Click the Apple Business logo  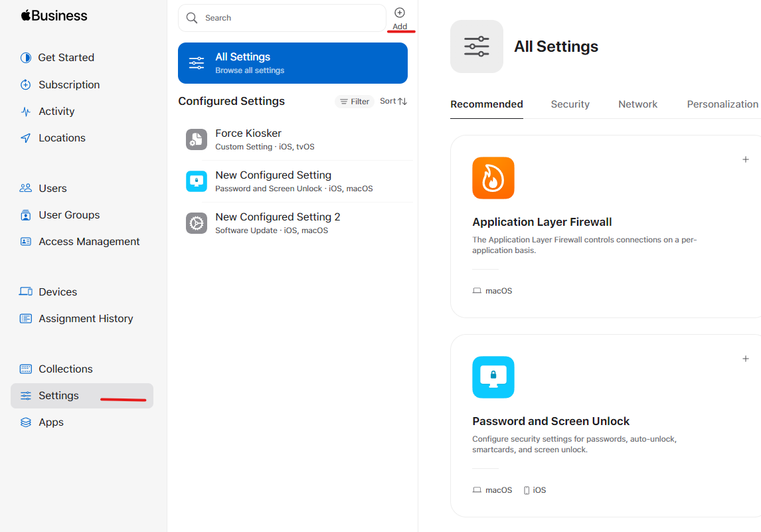point(54,15)
